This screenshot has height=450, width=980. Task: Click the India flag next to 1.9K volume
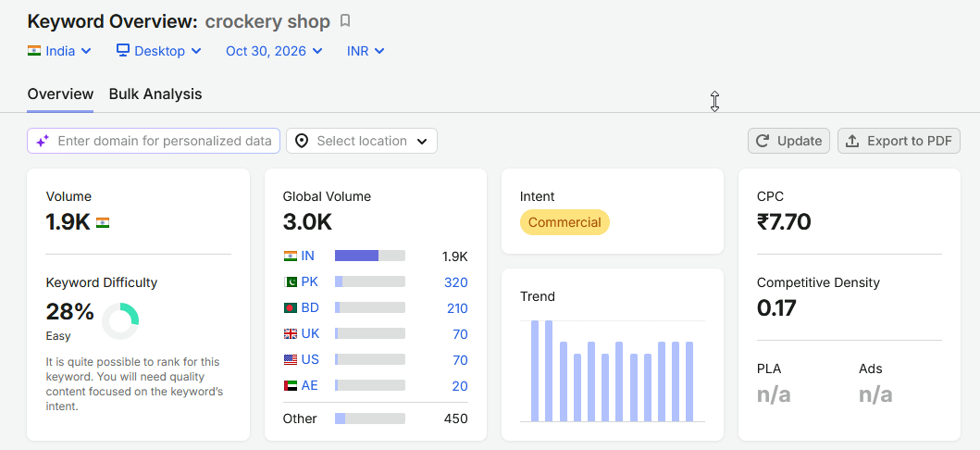(x=103, y=222)
